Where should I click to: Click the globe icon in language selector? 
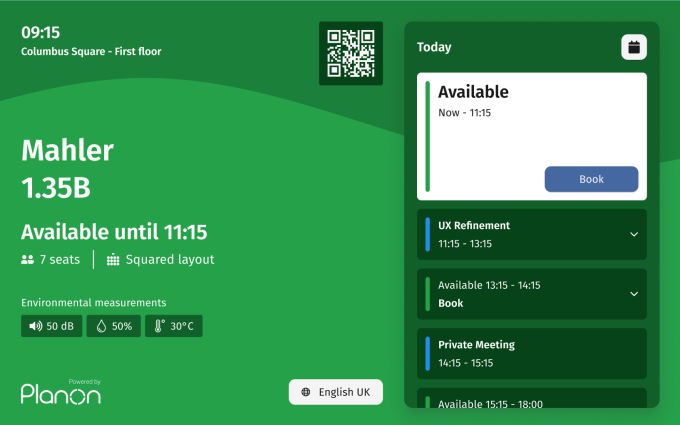306,392
